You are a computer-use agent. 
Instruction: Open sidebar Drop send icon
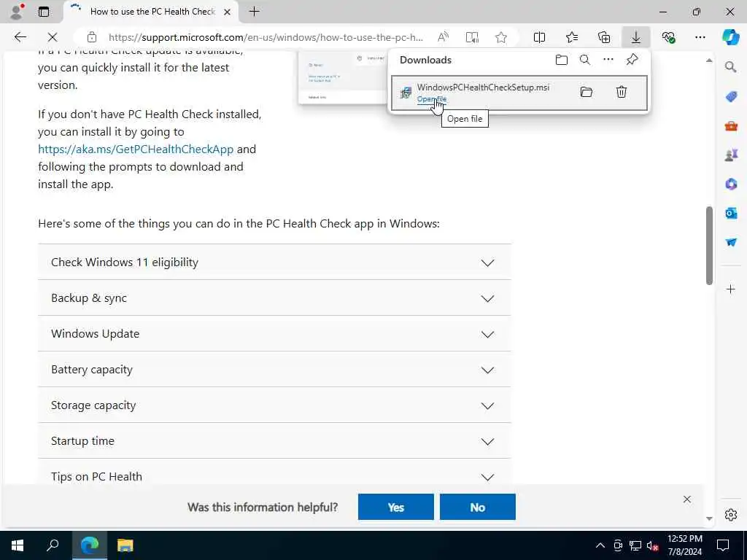[x=731, y=242]
